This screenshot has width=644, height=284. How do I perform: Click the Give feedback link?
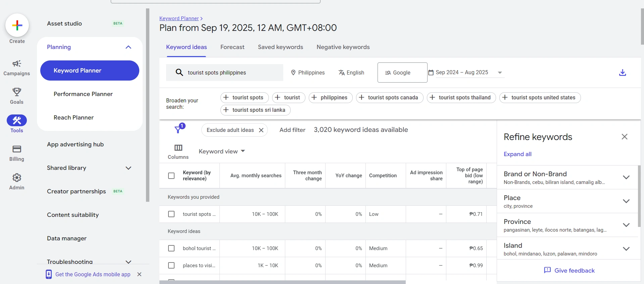pos(574,271)
